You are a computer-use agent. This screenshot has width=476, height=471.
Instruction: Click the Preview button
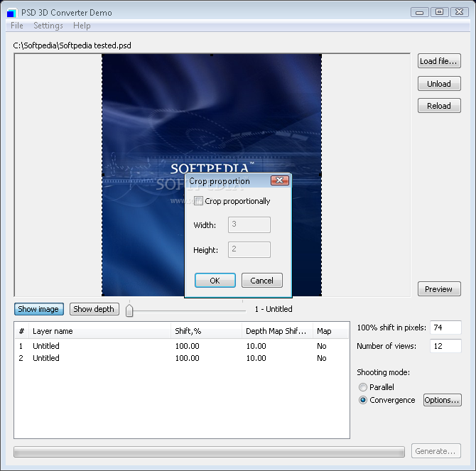439,289
